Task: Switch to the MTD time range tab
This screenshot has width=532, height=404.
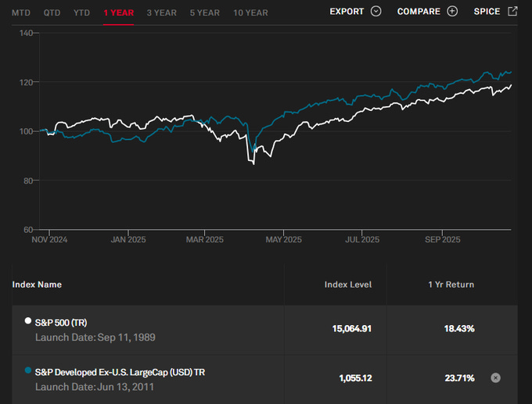Action: pos(21,13)
